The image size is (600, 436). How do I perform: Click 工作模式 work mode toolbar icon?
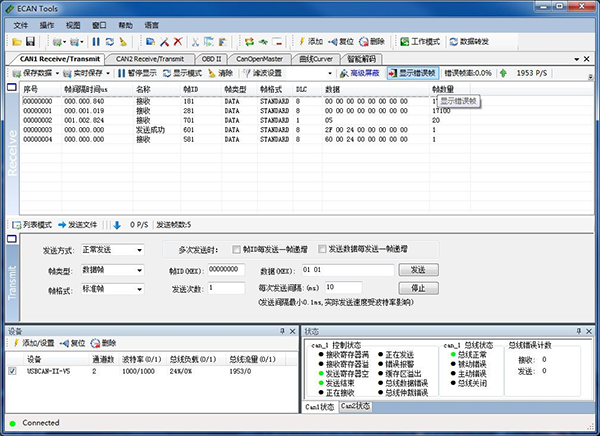(419, 41)
